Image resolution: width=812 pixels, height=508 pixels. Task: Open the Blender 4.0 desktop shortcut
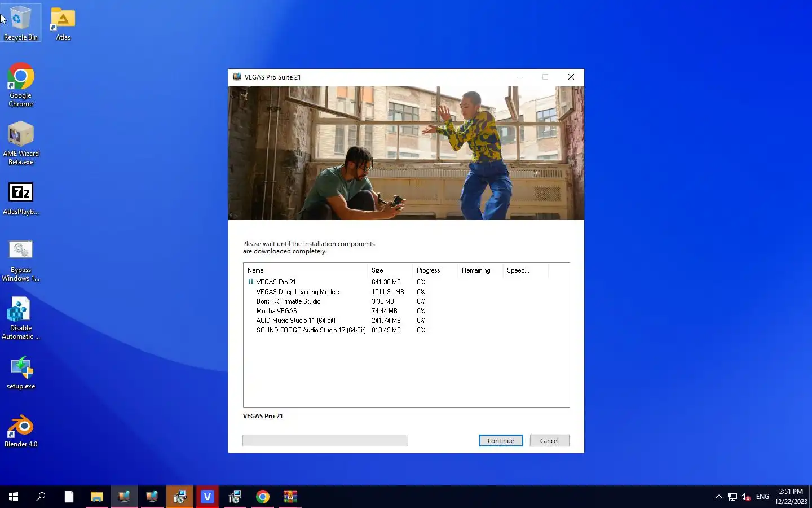click(21, 431)
